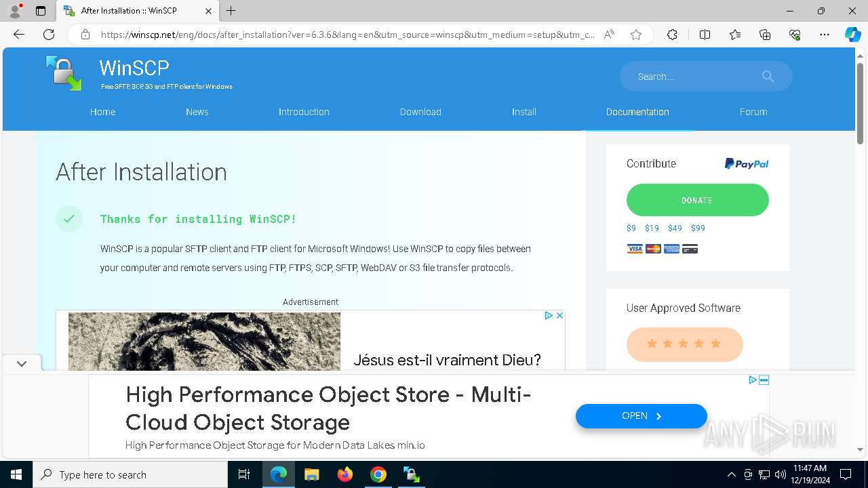Collapse the bottom banner ad chevron
Image resolution: width=868 pixels, height=488 pixels.
(22, 363)
